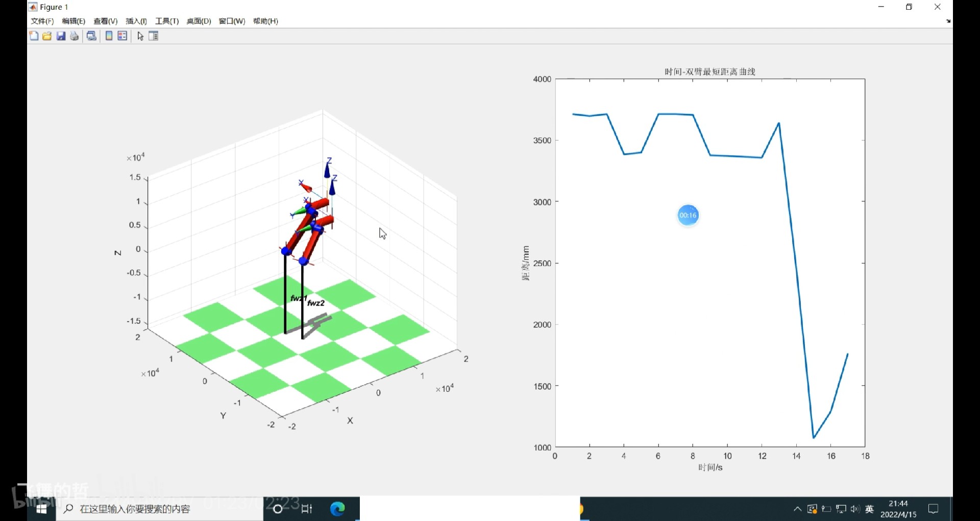Open the 编辑(E) menu
This screenshot has height=521, width=980.
coord(73,21)
